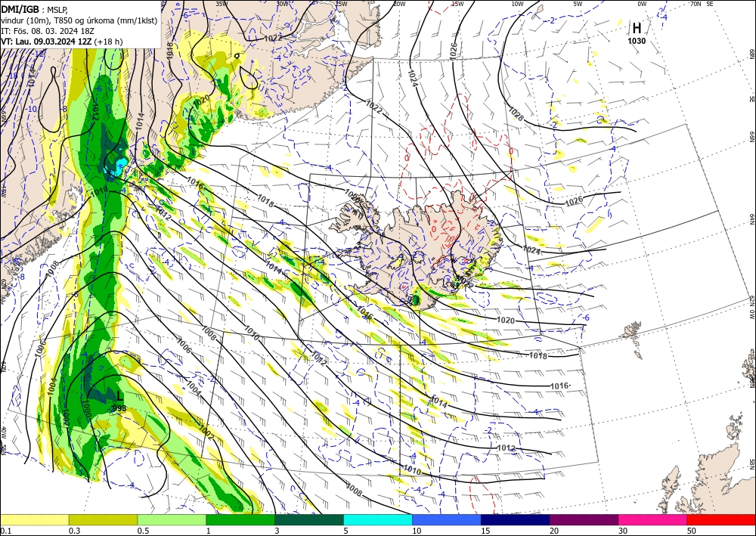The width and height of the screenshot is (756, 536).
Task: Select the dark green 3–5 mm legend swatch
Action: [x=309, y=519]
